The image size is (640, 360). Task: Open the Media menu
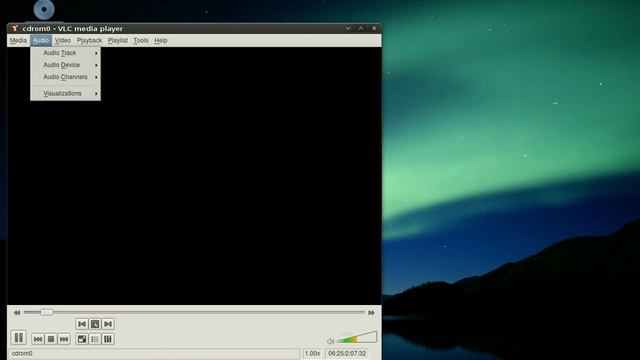[18, 40]
